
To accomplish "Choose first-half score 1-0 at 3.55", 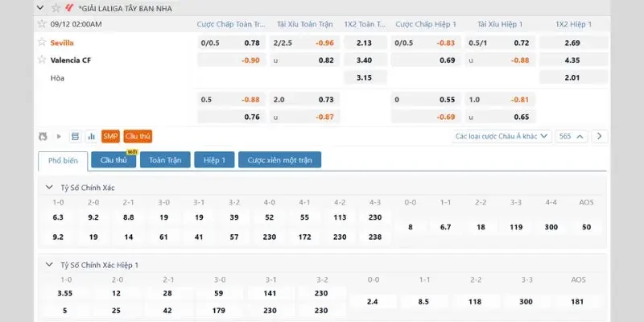I will point(66,293).
